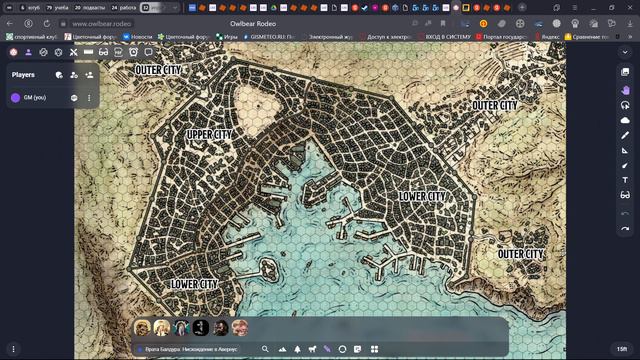This screenshot has width=640, height=360.
Task: Filter the dock by the Attachments ring icon
Action: [x=342, y=349]
